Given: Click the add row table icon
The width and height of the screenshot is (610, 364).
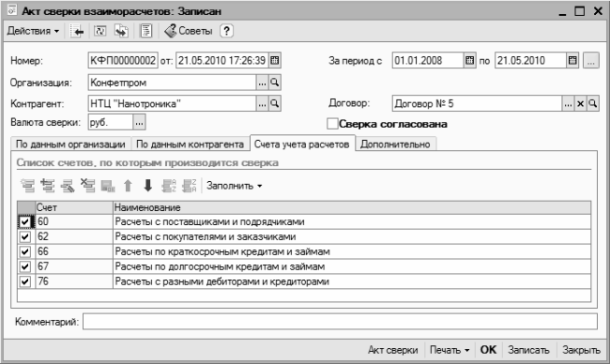Looking at the screenshot, I should click(27, 186).
